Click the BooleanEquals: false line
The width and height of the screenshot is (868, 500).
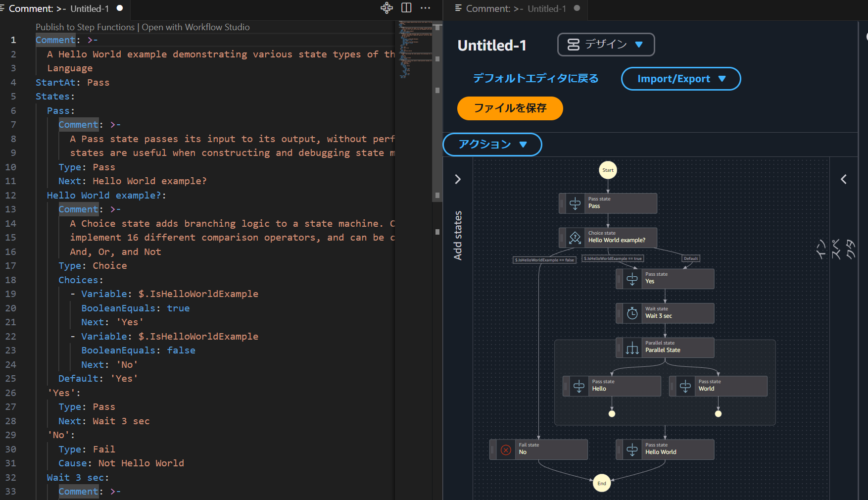(139, 350)
